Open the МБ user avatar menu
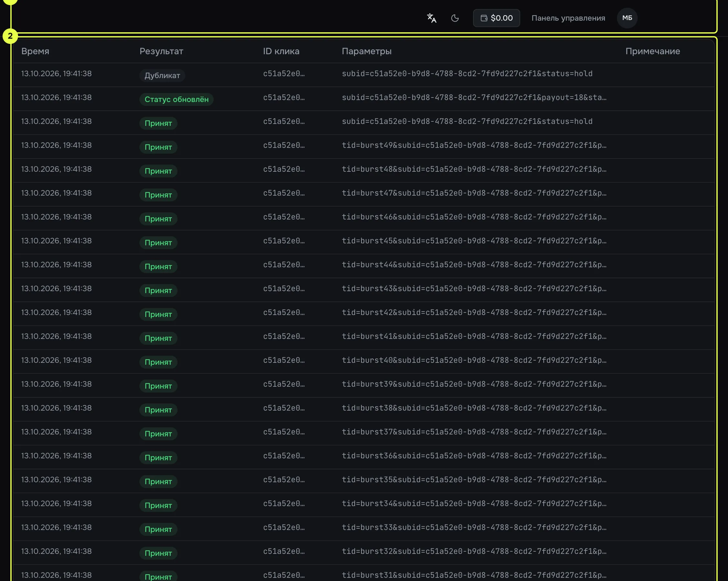Viewport: 728px width, 581px height. coord(627,18)
